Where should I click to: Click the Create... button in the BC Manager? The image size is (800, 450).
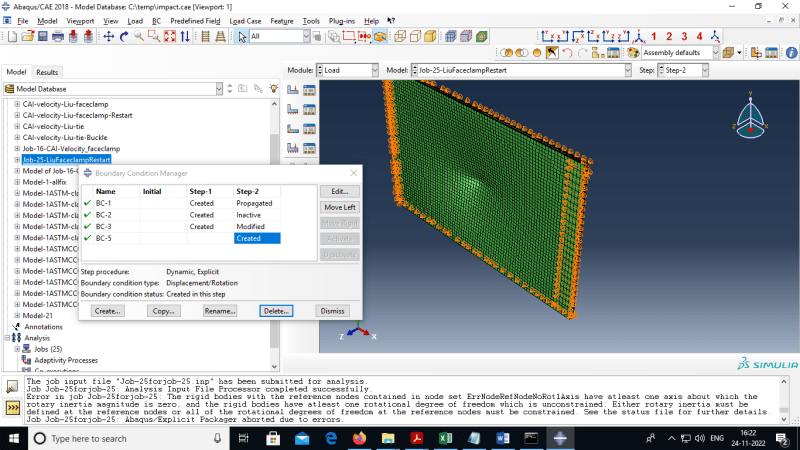tap(107, 311)
